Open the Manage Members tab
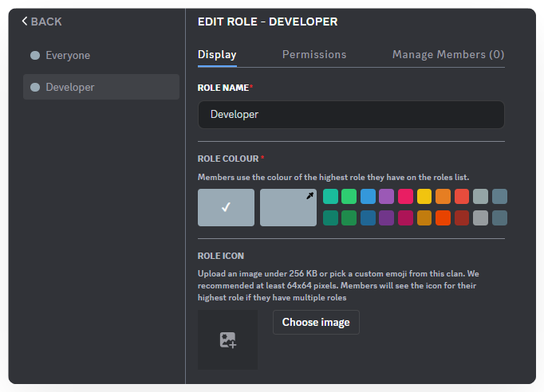This screenshot has height=392, width=544. tap(447, 54)
